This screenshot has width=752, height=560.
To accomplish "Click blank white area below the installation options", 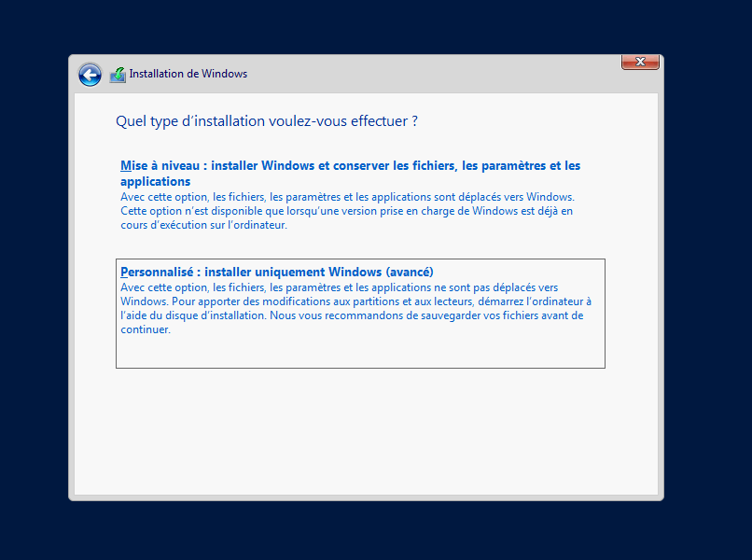I will (364, 429).
